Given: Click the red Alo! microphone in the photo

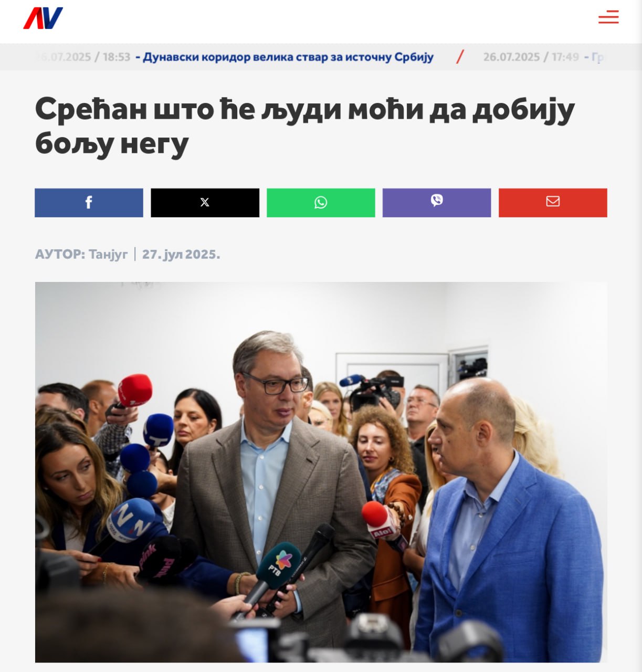Looking at the screenshot, I should click(381, 523).
